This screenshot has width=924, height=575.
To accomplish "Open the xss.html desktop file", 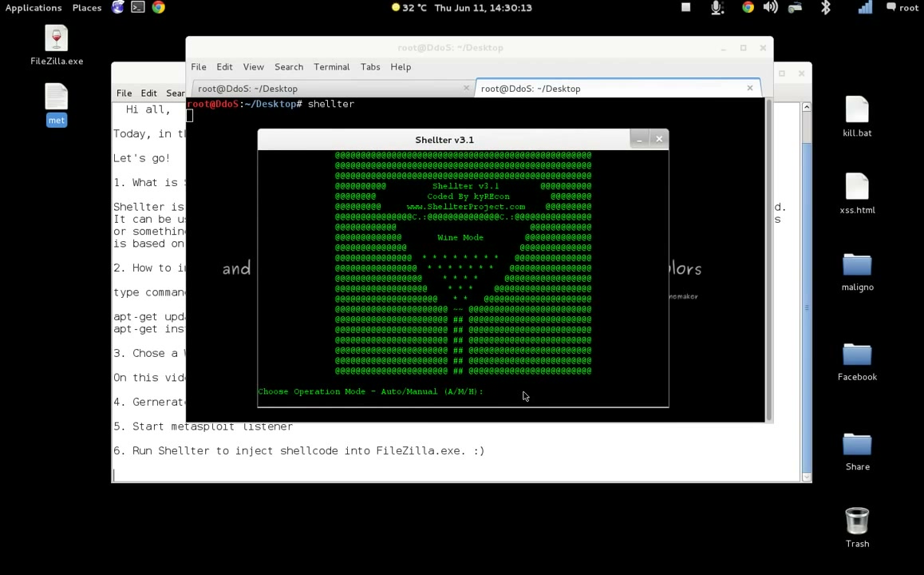I will (857, 193).
